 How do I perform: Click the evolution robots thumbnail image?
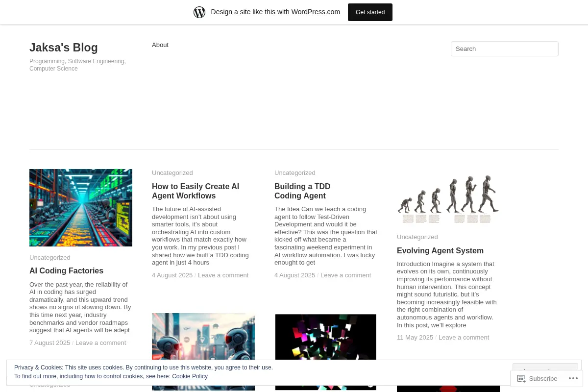tap(448, 198)
